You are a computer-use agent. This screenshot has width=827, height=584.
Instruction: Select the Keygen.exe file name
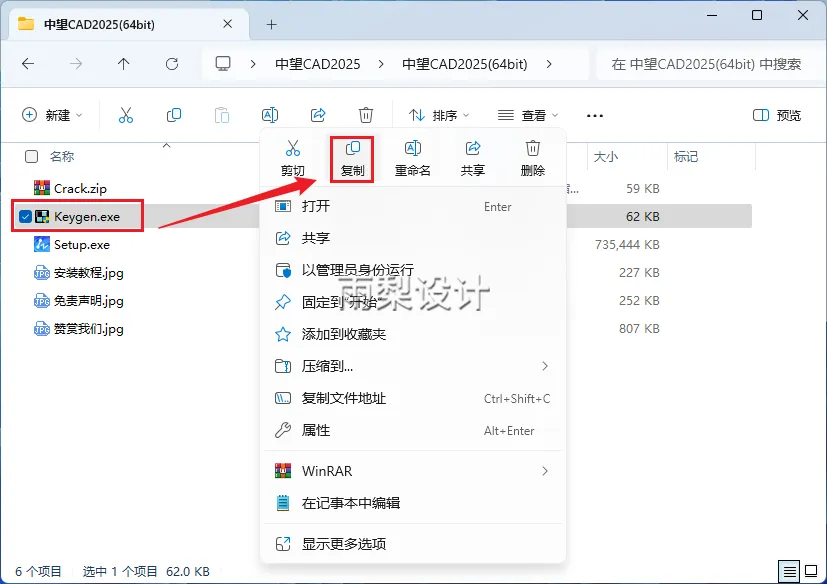click(86, 216)
